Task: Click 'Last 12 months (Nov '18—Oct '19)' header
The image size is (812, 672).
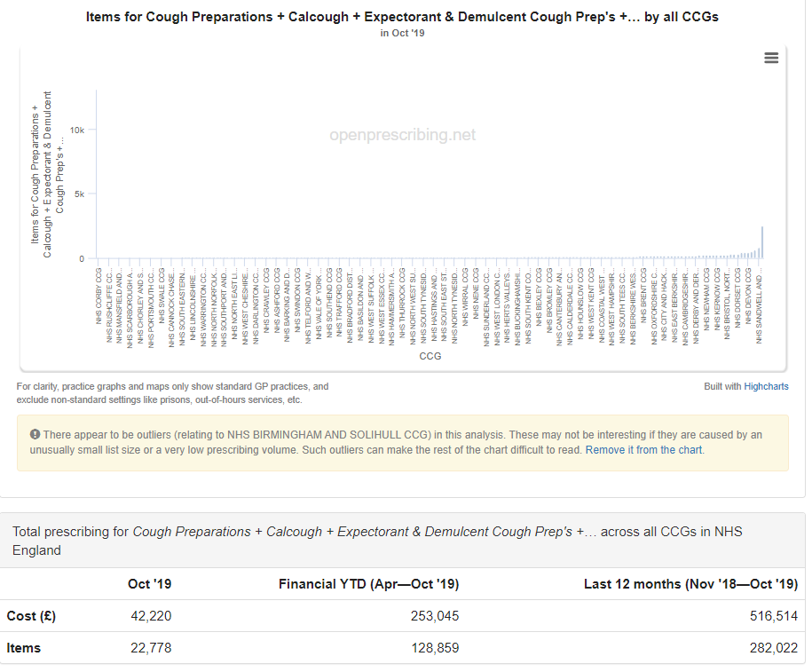Action: (x=690, y=584)
